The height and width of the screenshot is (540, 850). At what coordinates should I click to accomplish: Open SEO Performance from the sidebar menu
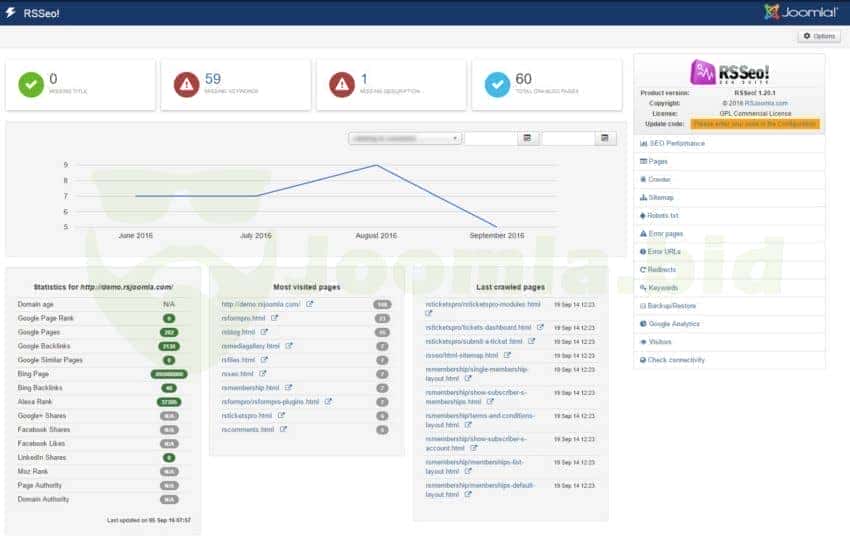coord(676,144)
